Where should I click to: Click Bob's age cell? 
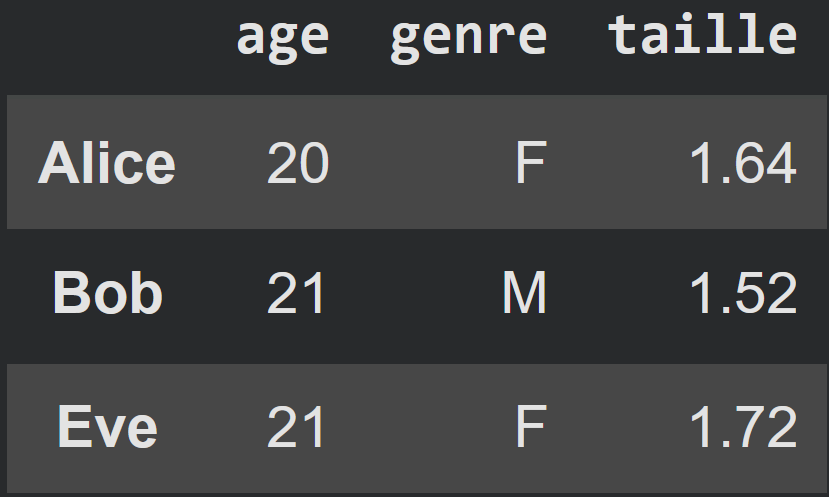pyautogui.click(x=297, y=295)
